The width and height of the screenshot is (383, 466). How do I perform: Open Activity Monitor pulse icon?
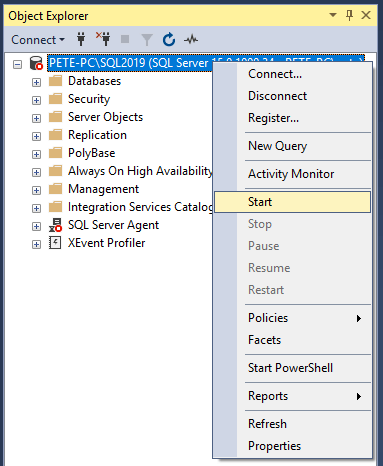coord(191,40)
